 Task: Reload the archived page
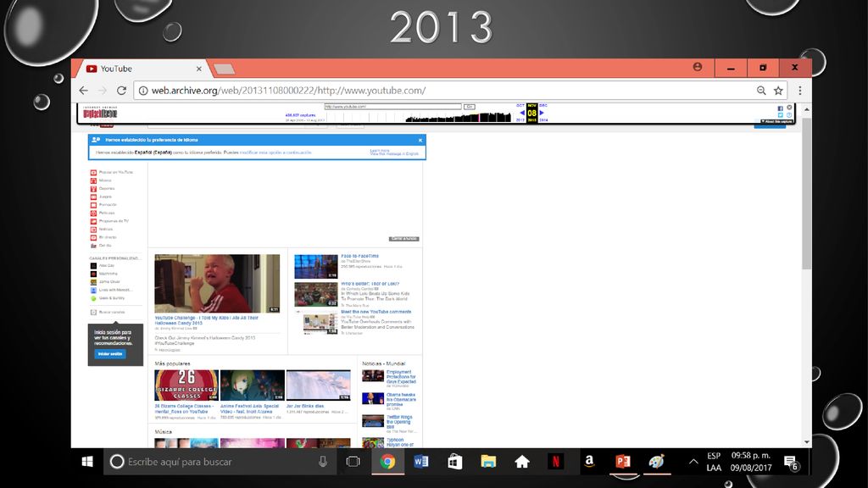point(122,91)
